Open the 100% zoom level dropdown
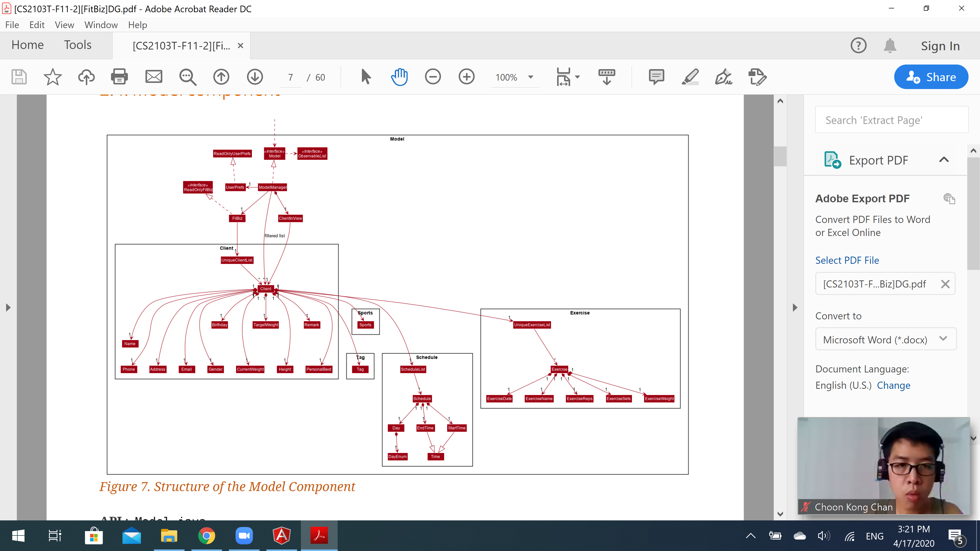980x551 pixels. (530, 77)
